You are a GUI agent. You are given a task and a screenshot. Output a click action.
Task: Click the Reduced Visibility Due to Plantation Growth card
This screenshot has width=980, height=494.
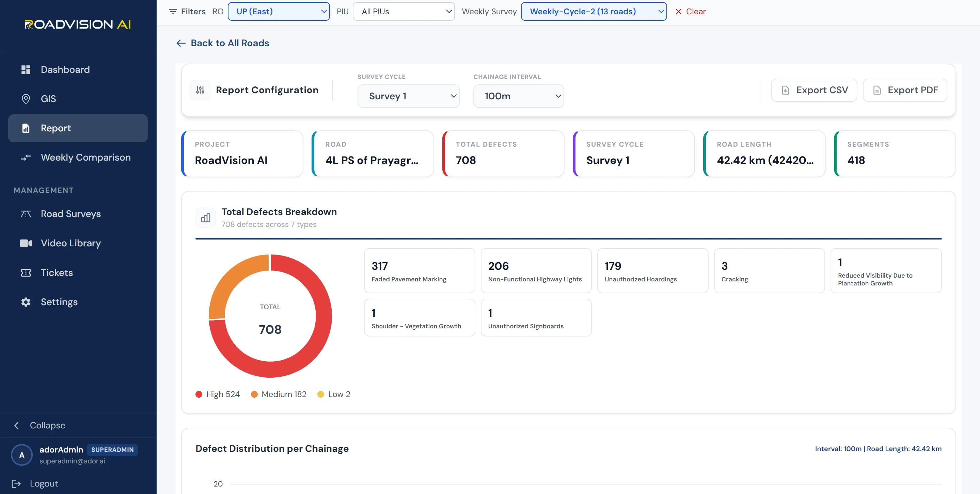(886, 270)
